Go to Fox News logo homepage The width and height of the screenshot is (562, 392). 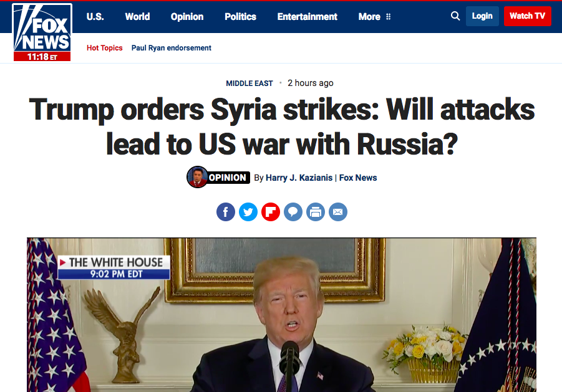42,32
